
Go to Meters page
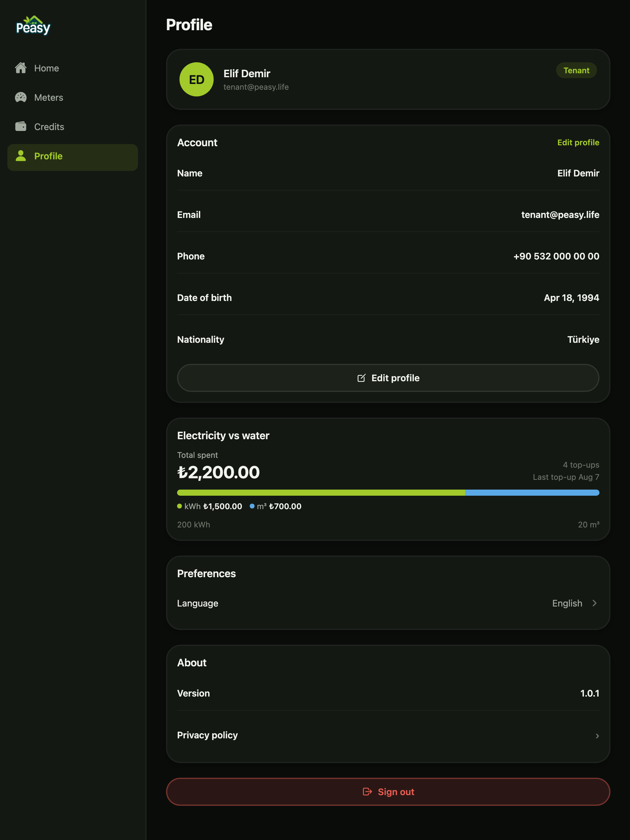[x=73, y=98]
